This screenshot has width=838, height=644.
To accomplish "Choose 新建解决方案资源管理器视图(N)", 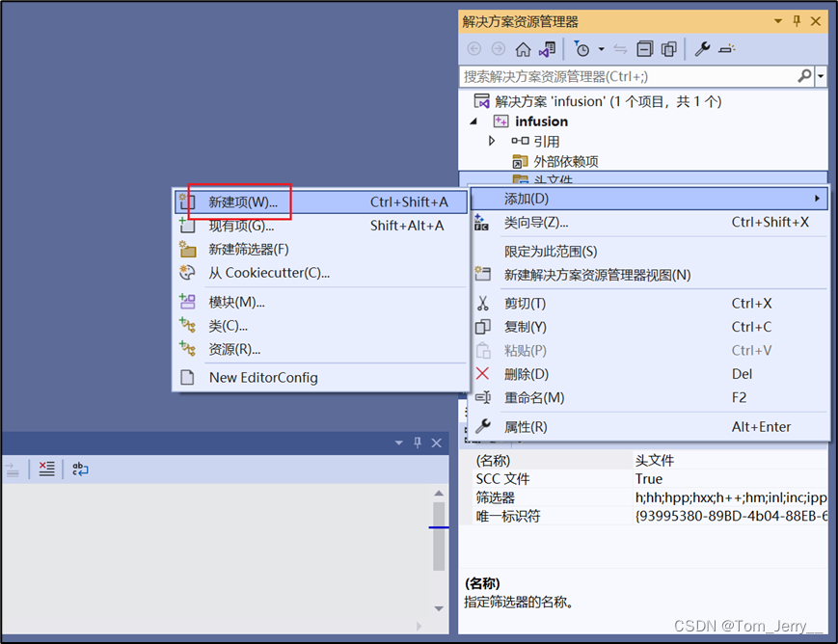I will click(650, 275).
